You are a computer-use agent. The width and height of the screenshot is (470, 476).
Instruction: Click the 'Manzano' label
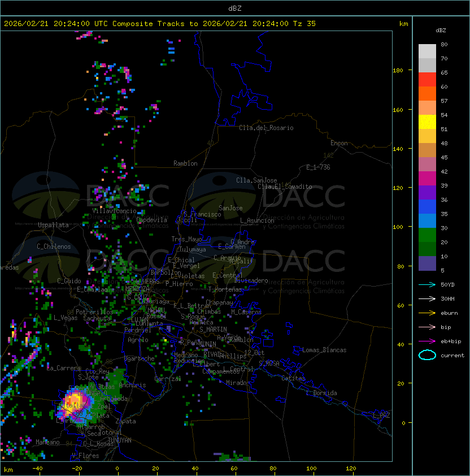point(47,442)
